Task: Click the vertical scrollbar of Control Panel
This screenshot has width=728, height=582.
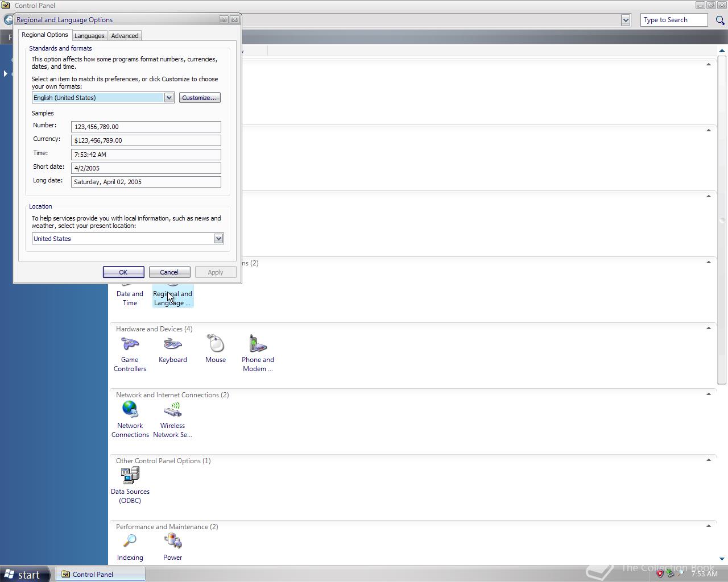Action: pyautogui.click(x=722, y=220)
